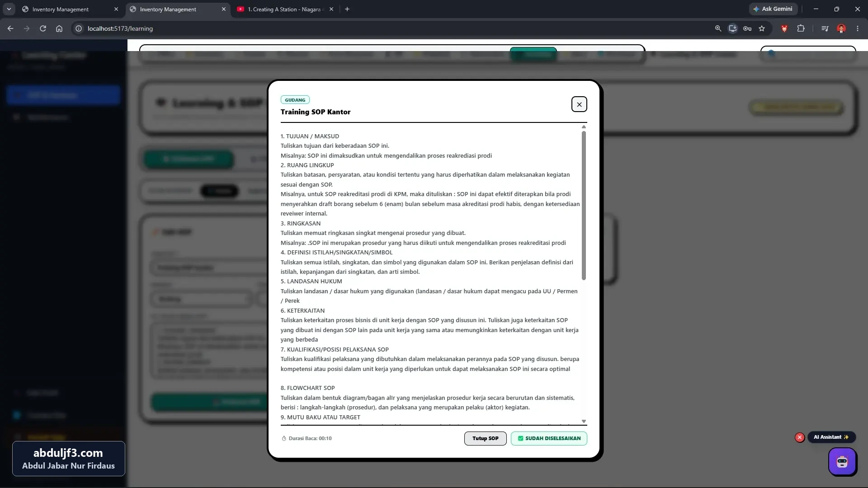Screen dimensions: 868x488
Task: Open the zoom magnifier icon in address bar
Action: pyautogui.click(x=718, y=28)
